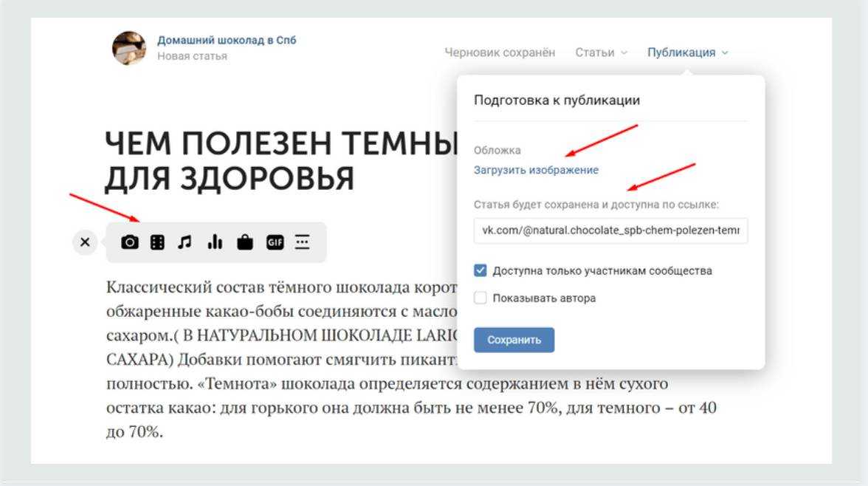Click the camera icon to add a photo
The height and width of the screenshot is (486, 868).
tap(129, 242)
